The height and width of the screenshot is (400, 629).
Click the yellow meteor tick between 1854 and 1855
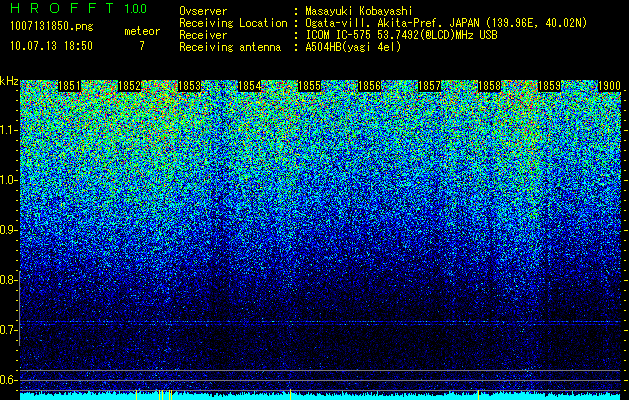tap(290, 394)
